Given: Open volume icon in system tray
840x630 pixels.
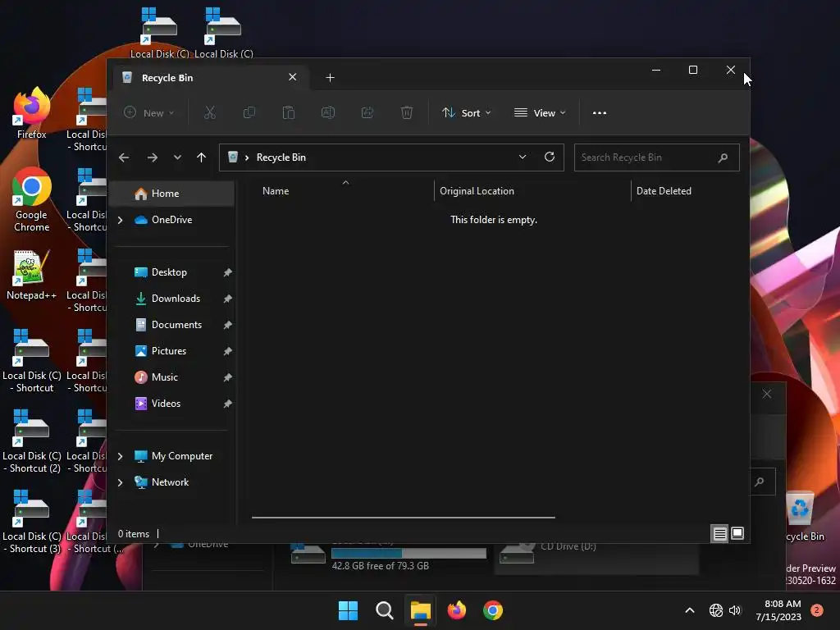Looking at the screenshot, I should click(735, 610).
